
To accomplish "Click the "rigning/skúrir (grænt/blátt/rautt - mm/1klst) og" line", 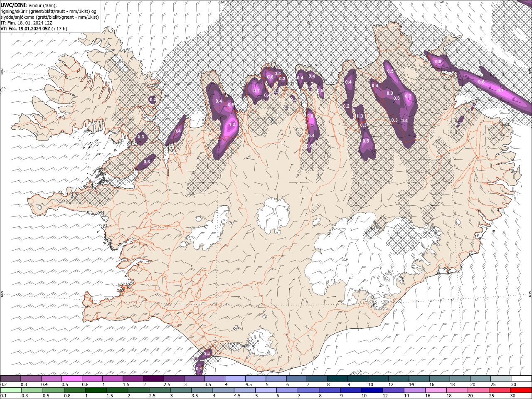I will click(x=49, y=11).
